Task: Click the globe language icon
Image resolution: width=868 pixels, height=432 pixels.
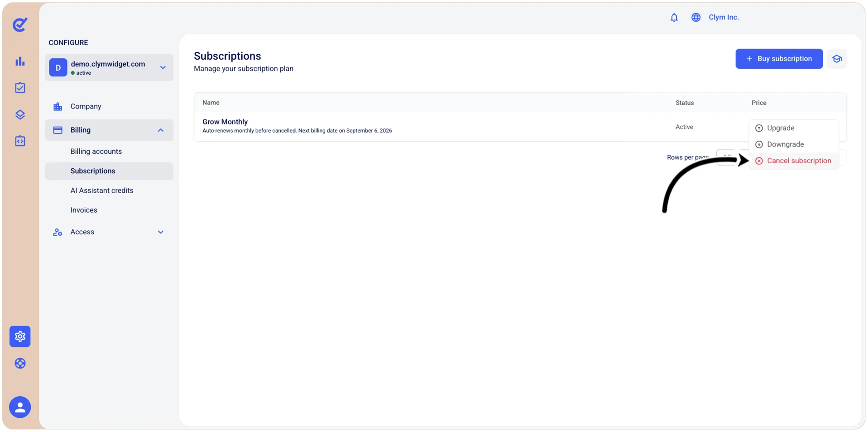Action: tap(696, 17)
